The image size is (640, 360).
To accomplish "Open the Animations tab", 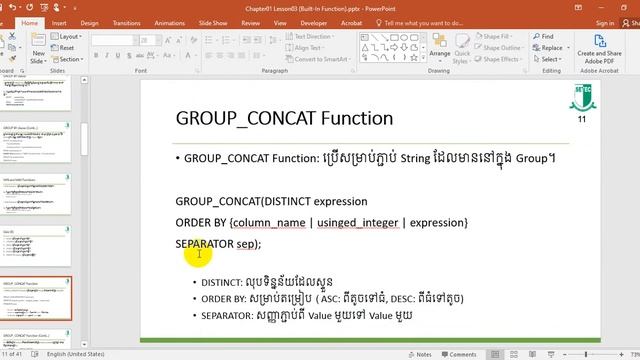I will point(170,23).
